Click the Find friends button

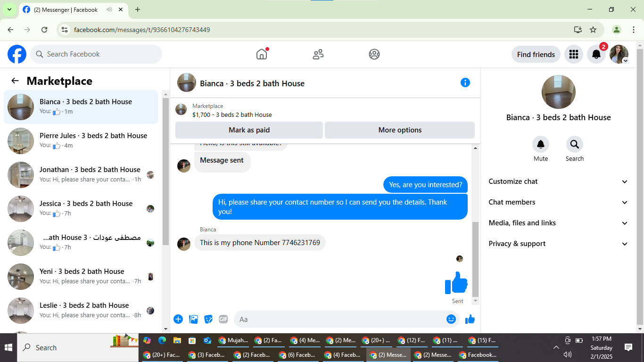pos(536,54)
